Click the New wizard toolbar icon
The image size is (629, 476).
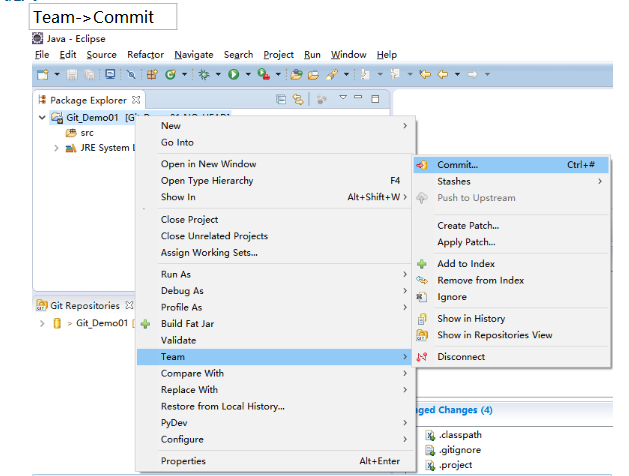(x=43, y=75)
